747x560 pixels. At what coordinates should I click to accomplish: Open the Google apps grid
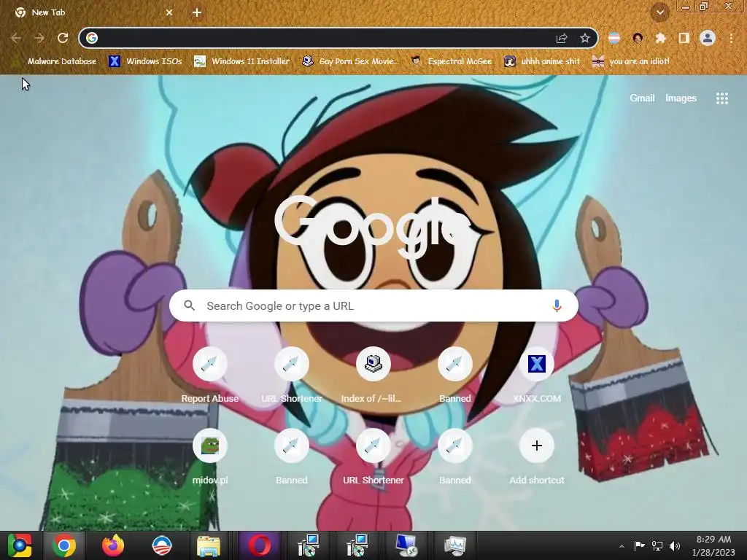pos(721,98)
